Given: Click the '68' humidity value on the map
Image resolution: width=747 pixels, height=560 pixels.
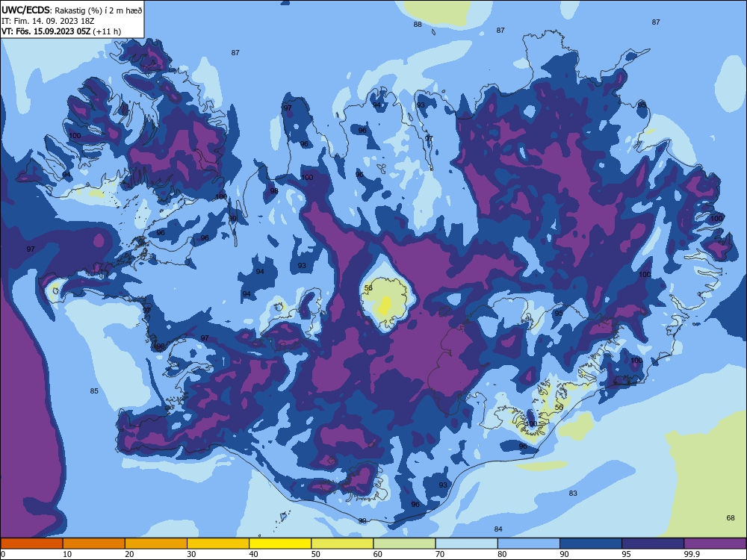Looking at the screenshot, I should tap(731, 518).
